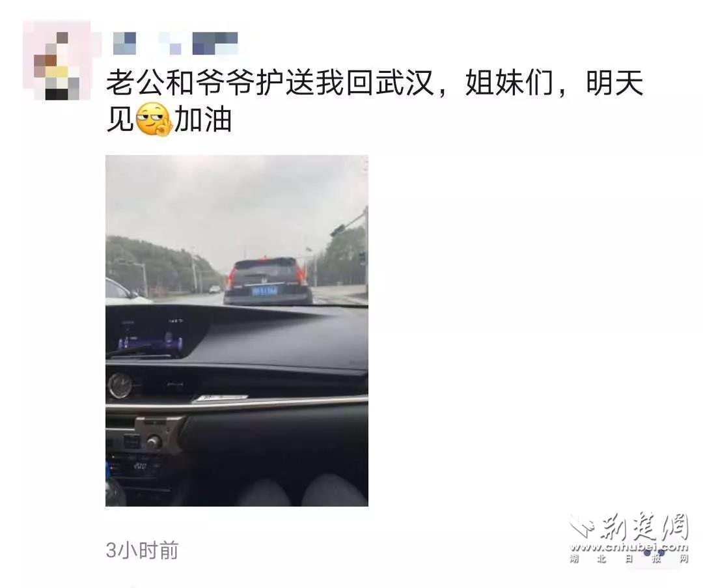Click the black SUV ahead in the photo
703x588 pixels.
pos(268,281)
